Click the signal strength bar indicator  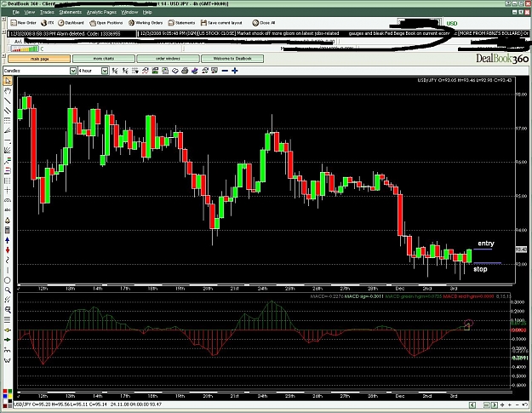point(25,49)
